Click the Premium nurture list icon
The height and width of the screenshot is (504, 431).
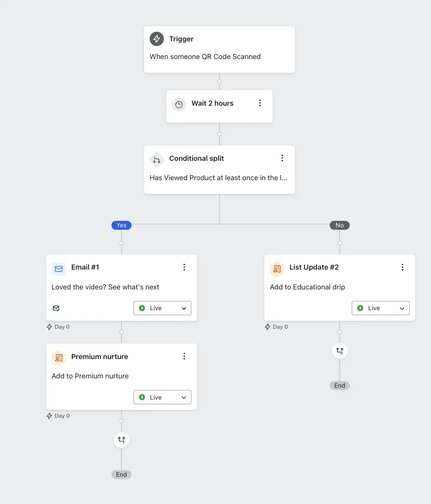point(58,358)
